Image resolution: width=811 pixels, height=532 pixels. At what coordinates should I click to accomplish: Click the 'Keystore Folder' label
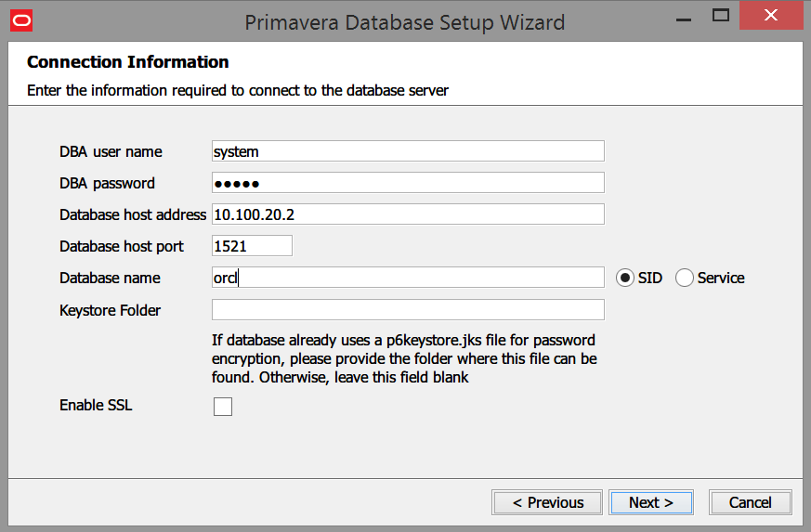point(111,310)
